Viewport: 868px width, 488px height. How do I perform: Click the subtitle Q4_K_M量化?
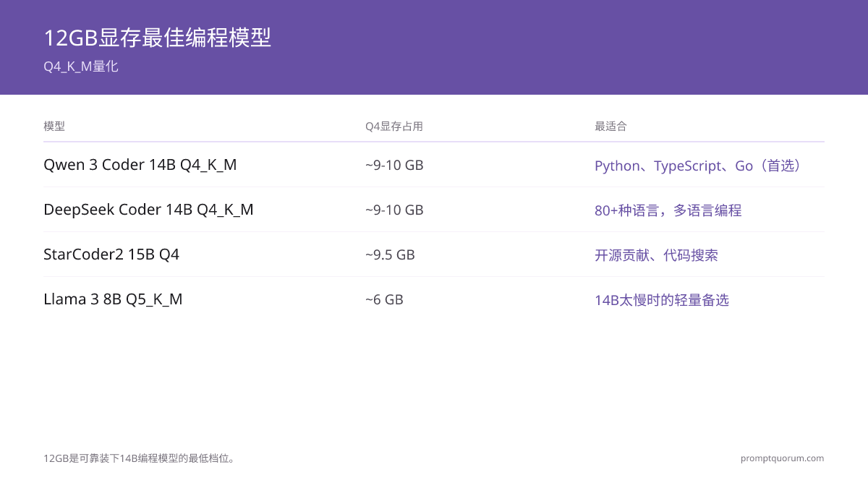(80, 67)
